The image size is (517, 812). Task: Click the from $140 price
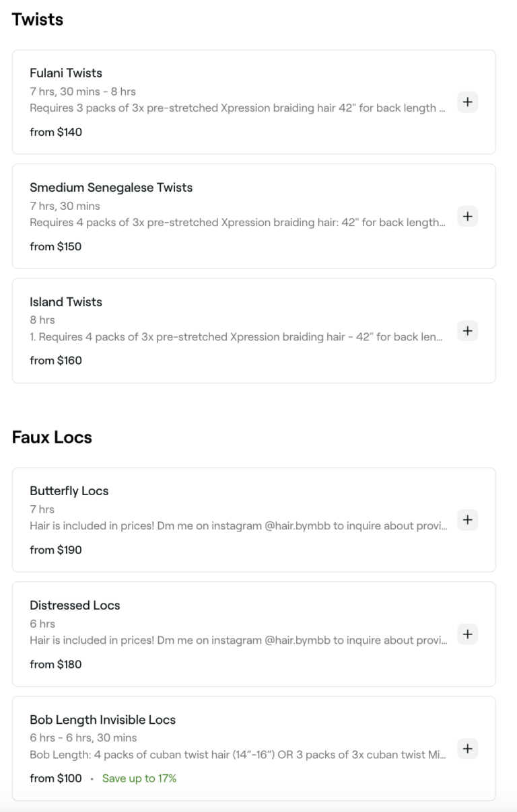[56, 132]
